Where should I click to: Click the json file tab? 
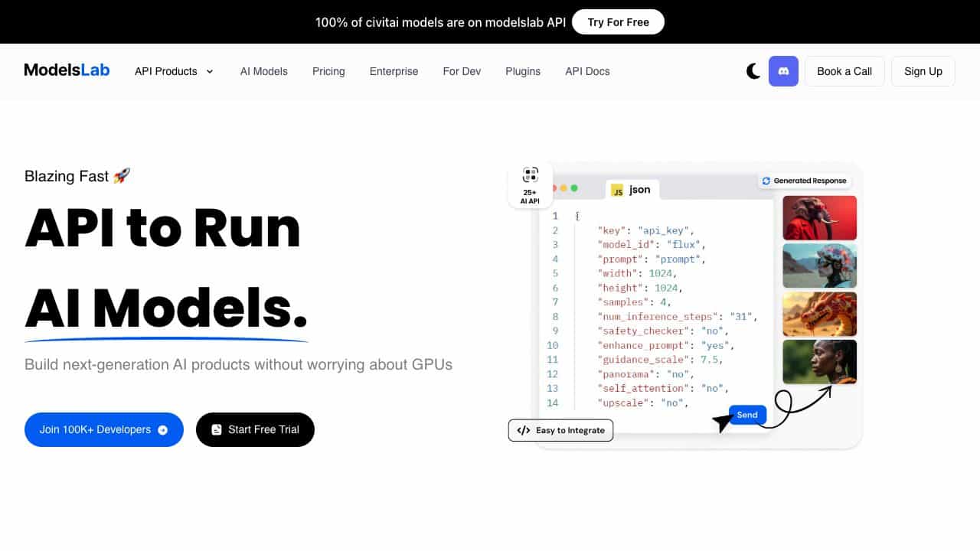632,190
